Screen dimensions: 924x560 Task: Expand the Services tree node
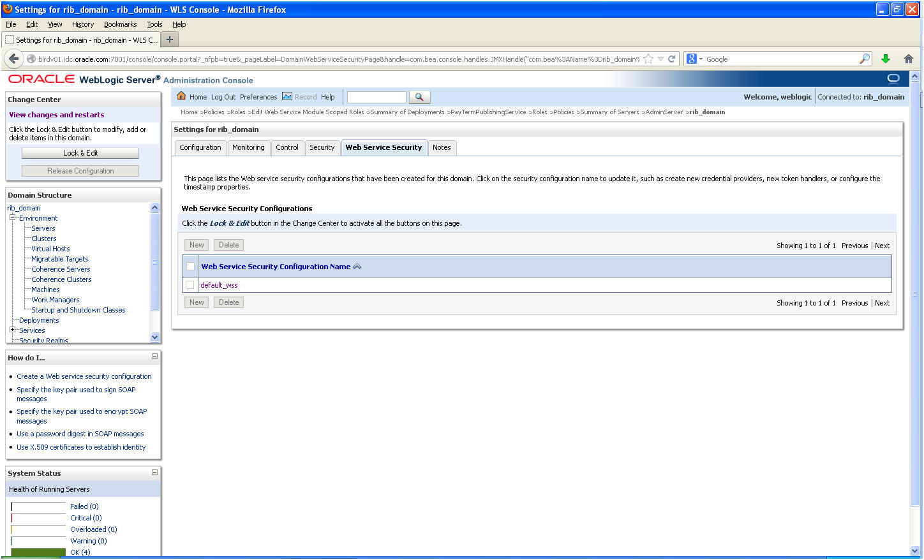click(x=12, y=330)
